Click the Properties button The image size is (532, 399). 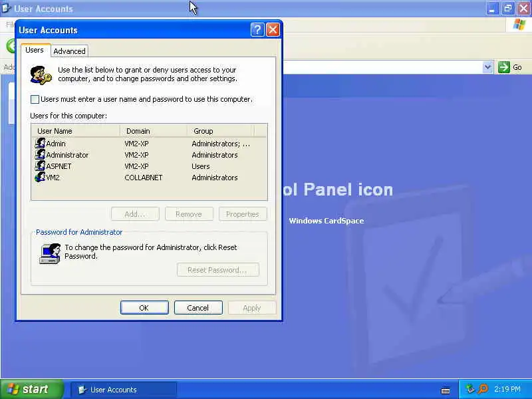(243, 214)
